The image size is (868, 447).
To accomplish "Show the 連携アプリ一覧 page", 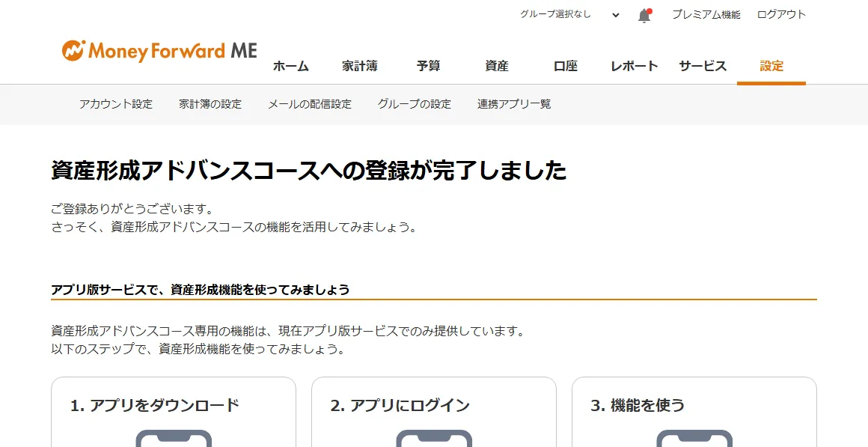I will pyautogui.click(x=514, y=104).
